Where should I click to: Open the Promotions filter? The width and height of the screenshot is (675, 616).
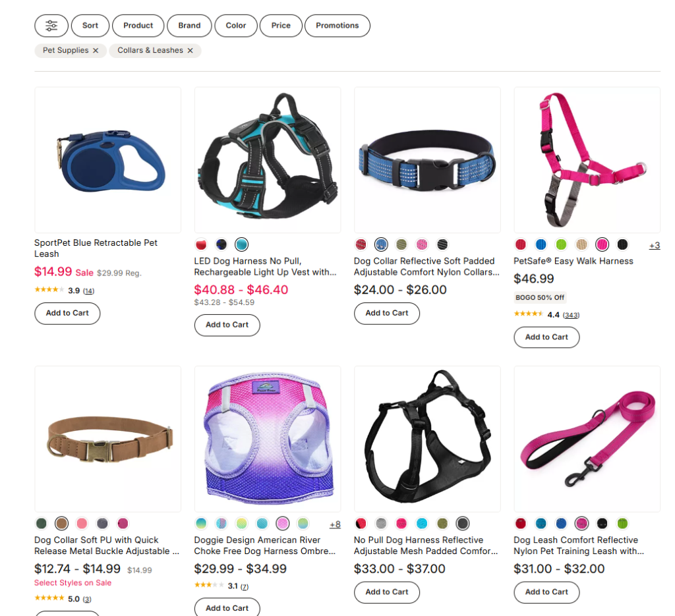click(337, 26)
